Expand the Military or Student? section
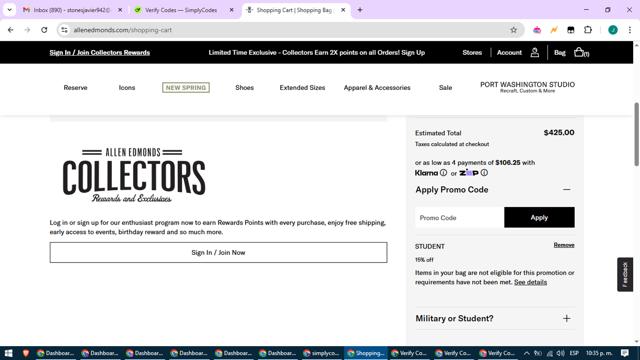Screen dimensions: 640x360 pos(567,318)
